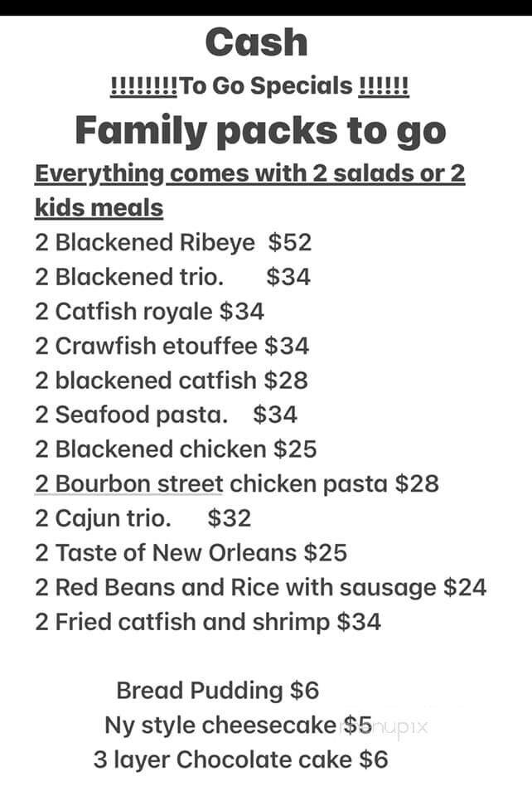Click the 2 Catfish royale $34 line
This screenshot has height=796, width=532.
click(149, 311)
